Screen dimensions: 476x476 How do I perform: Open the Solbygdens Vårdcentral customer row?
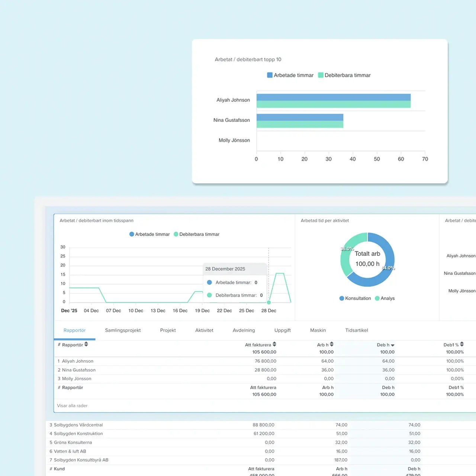pos(78,425)
